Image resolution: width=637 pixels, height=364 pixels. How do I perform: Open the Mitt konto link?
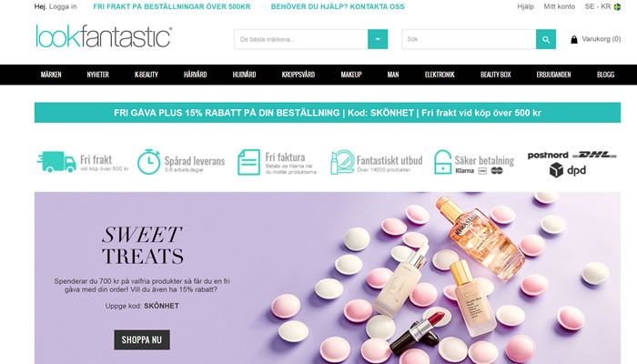coord(560,6)
